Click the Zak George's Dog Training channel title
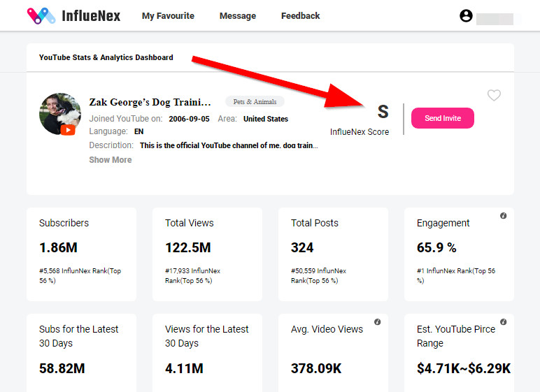The width and height of the screenshot is (540, 392). pyautogui.click(x=150, y=102)
